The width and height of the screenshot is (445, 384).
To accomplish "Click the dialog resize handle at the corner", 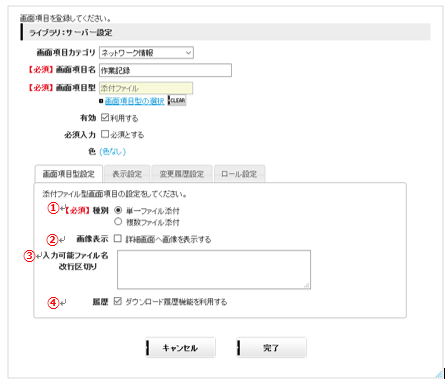I will coord(439,374).
